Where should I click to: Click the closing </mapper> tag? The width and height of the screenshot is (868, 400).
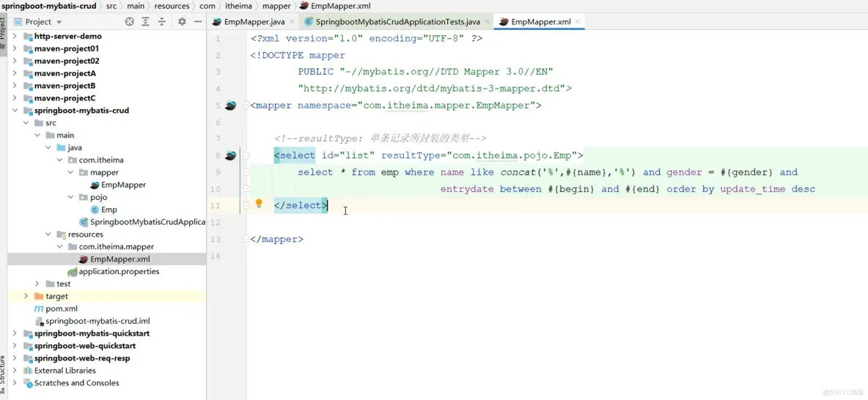coord(277,239)
